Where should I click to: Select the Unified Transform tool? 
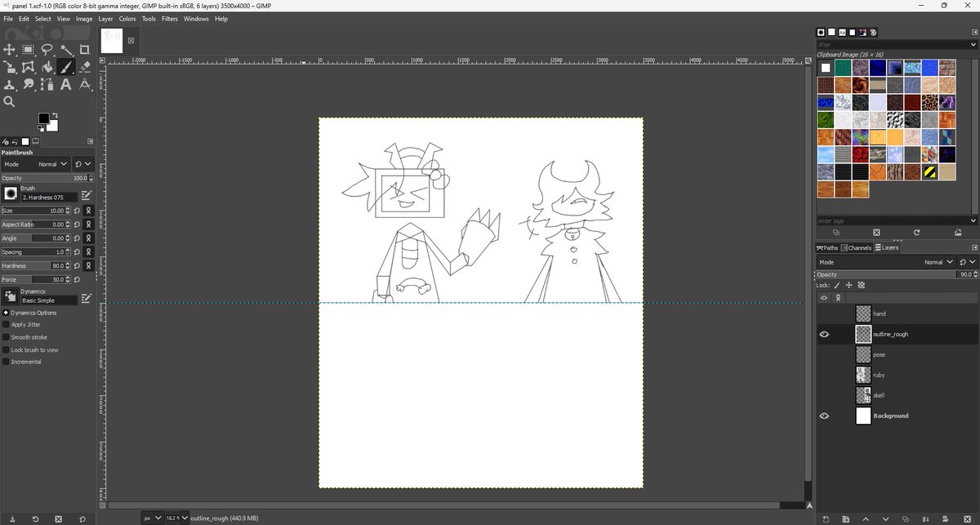coord(9,67)
